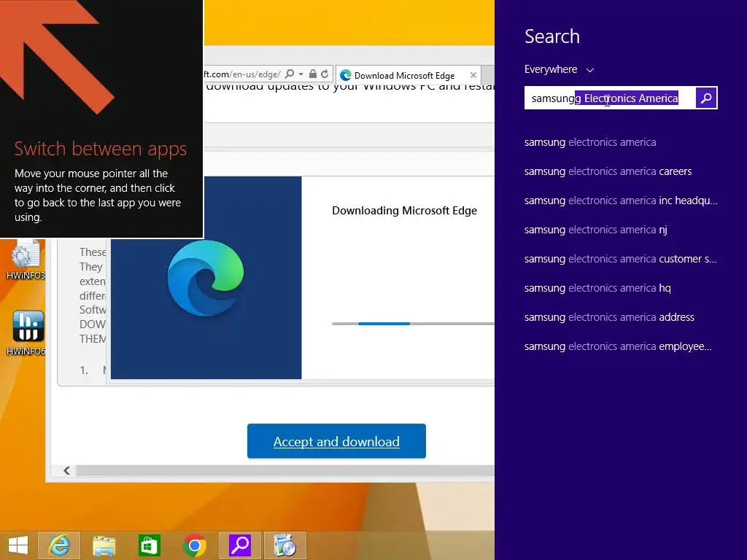Open the HWiNFO64 desktop shortcut
The height and width of the screenshot is (560, 747).
click(28, 332)
